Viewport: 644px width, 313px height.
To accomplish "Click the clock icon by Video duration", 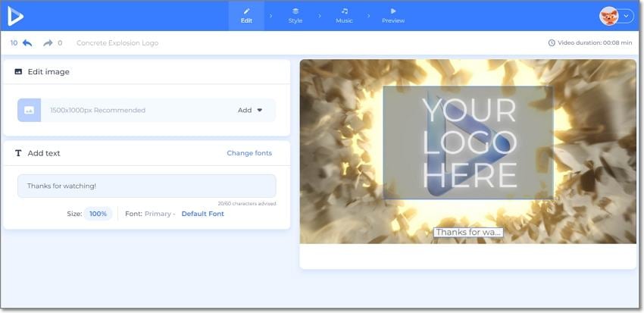I will tap(552, 42).
